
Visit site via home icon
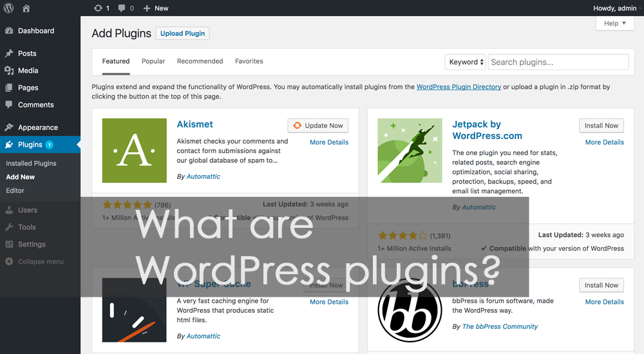(x=26, y=8)
